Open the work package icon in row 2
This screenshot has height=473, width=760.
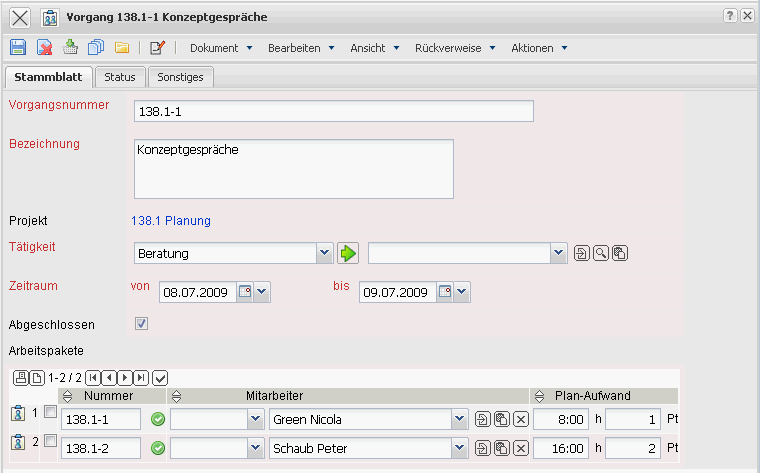[x=18, y=442]
